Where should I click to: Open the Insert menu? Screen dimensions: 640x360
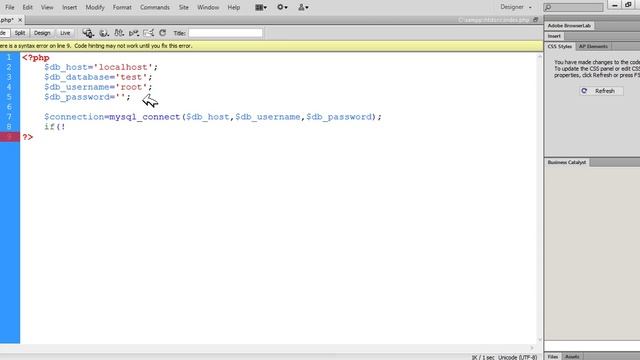69,7
